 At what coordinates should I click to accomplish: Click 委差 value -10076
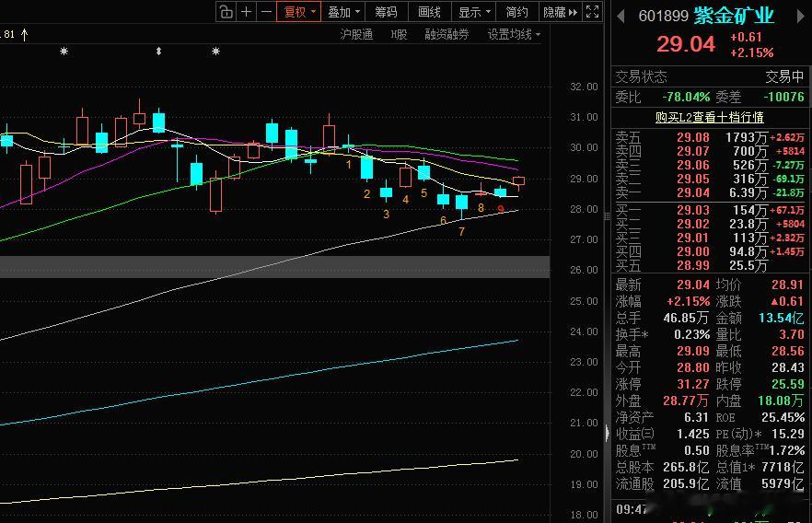click(783, 97)
